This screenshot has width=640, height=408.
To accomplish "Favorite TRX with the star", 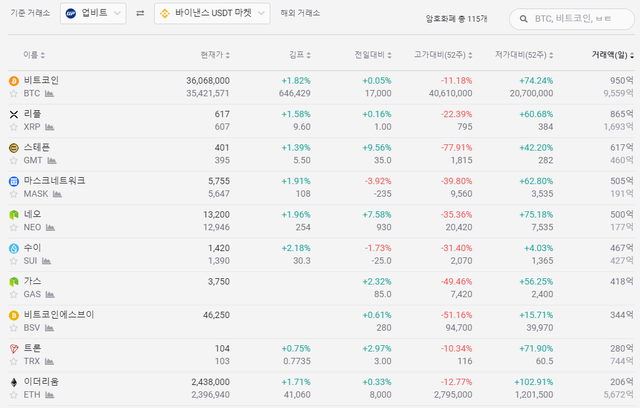I will coord(14,361).
